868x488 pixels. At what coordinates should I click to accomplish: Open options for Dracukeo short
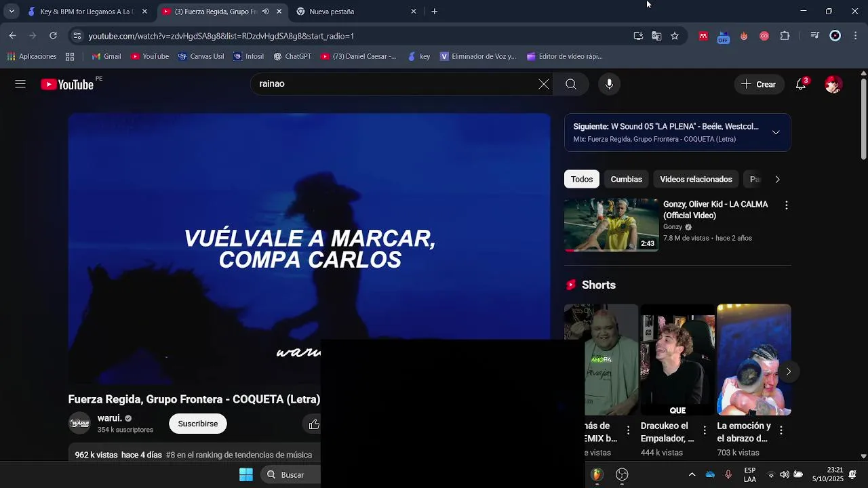(x=704, y=430)
